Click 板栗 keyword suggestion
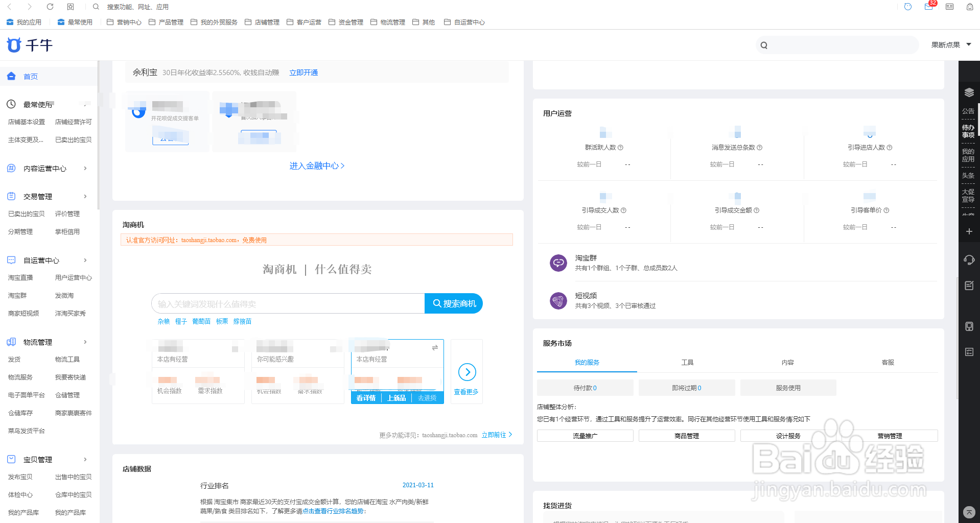The image size is (980, 523). coord(222,321)
